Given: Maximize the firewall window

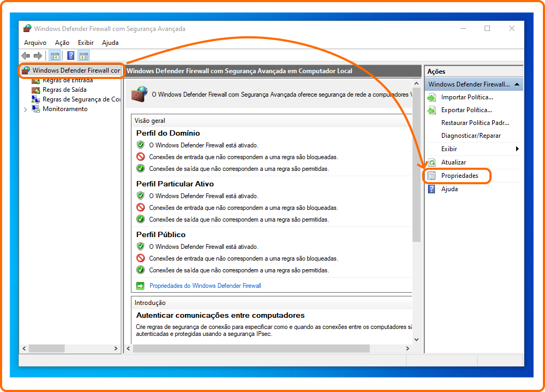Looking at the screenshot, I should [487, 28].
